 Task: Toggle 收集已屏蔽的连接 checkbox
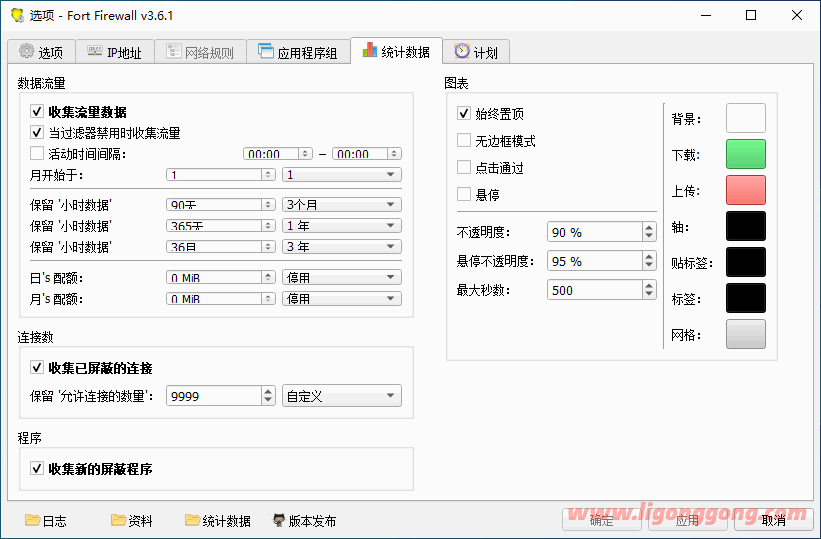pos(37,368)
